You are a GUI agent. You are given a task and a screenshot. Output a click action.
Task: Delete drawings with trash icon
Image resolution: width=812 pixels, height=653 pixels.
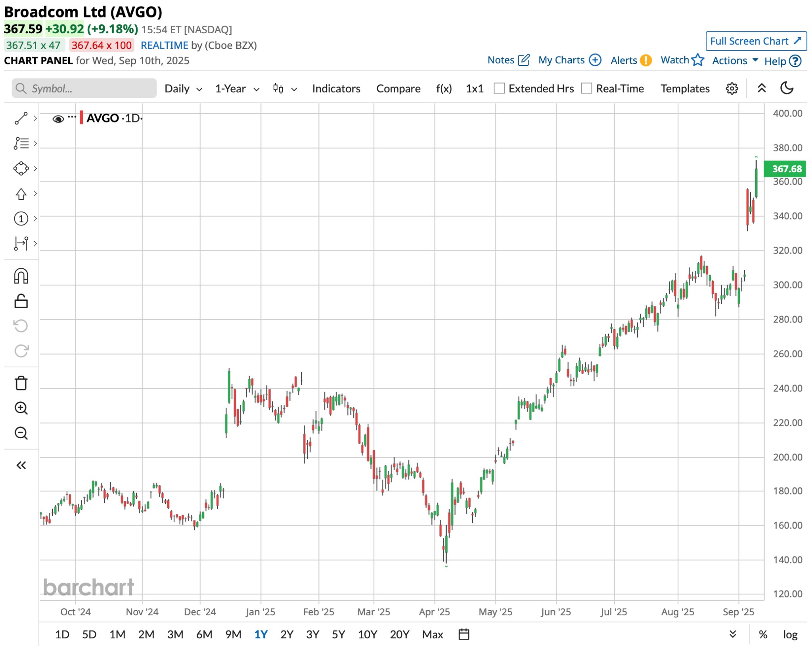pos(21,383)
